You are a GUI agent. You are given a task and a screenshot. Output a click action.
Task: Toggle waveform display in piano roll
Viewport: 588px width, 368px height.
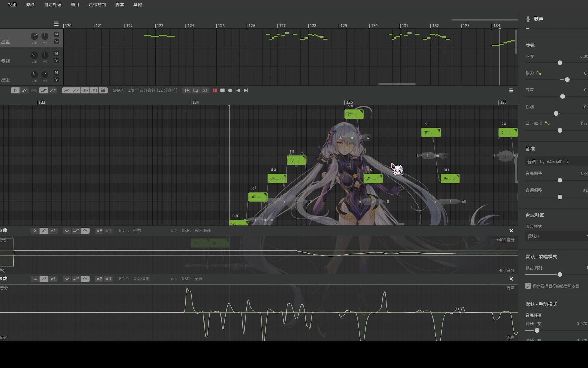[x=85, y=90]
